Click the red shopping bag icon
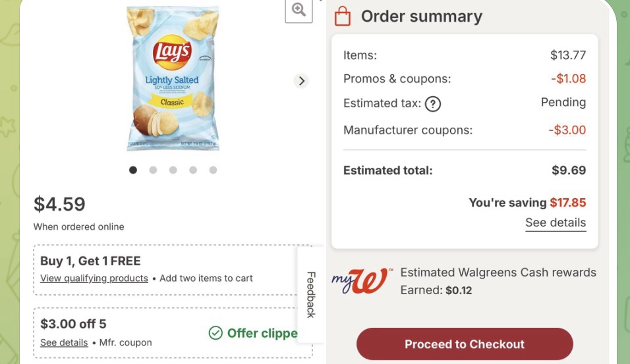The image size is (630, 364). (343, 16)
